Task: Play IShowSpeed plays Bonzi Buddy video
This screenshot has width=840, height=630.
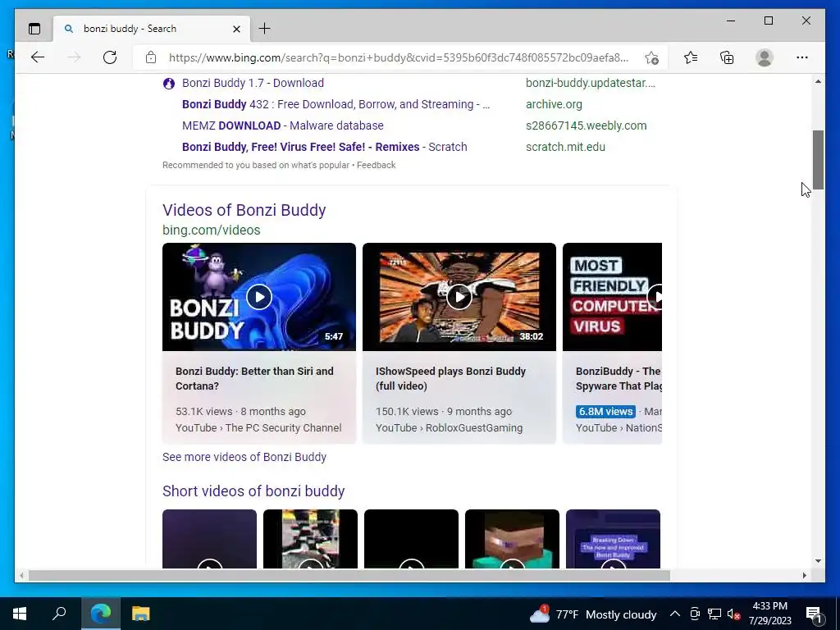Action: click(x=459, y=297)
